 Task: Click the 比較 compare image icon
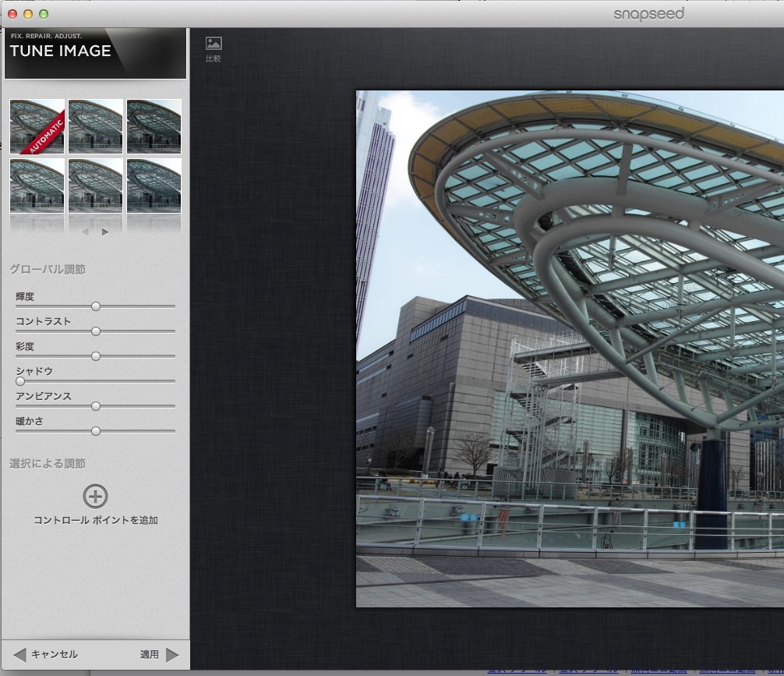(214, 44)
